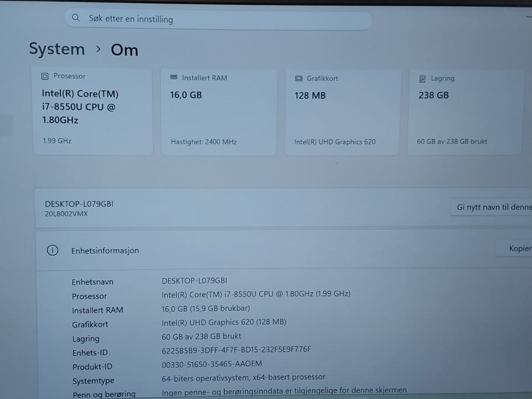Screen dimensions: 532x399
Task: Click the Kopier button
Action: 514,248
